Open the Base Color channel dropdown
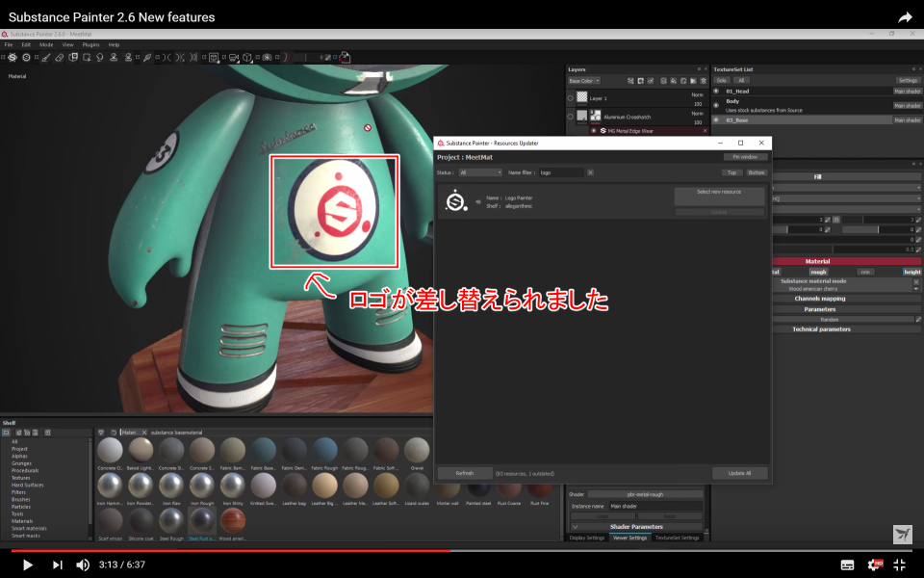This screenshot has height=578, width=924. 584,81
